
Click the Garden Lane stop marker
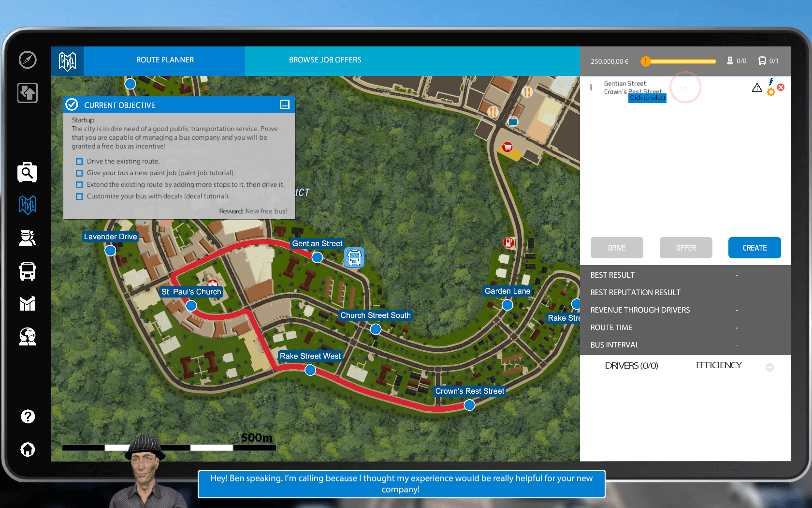click(x=507, y=305)
